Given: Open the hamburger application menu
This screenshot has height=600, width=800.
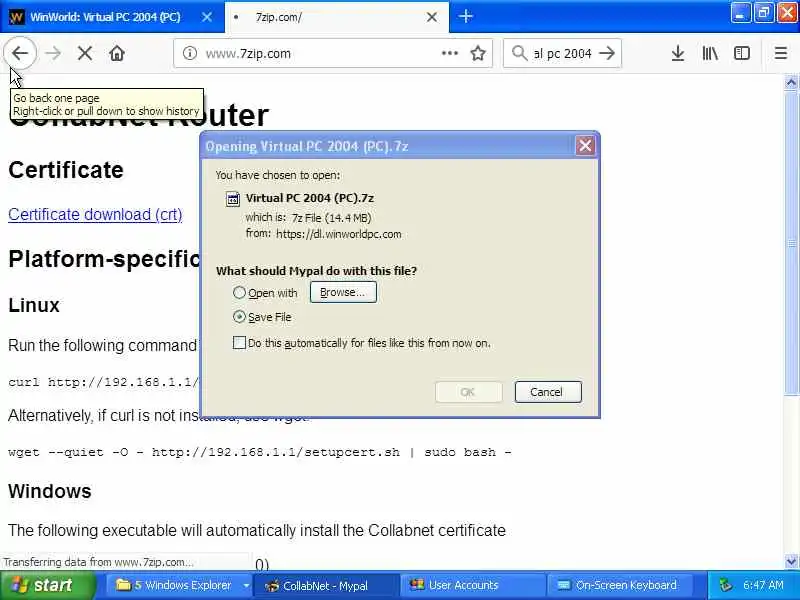Looking at the screenshot, I should (781, 53).
